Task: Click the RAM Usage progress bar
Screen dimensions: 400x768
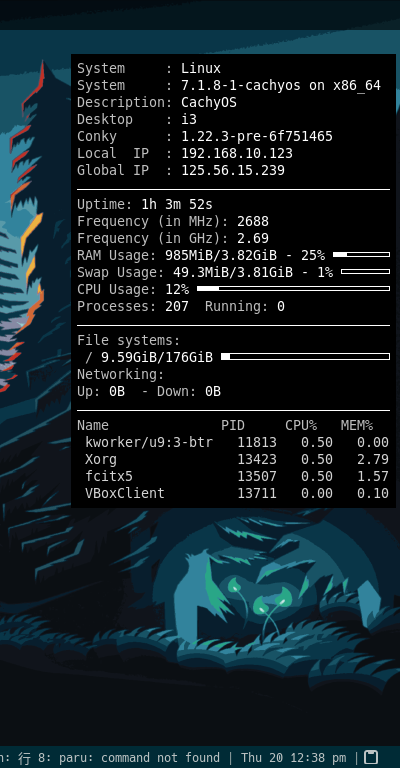Action: [x=361, y=255]
